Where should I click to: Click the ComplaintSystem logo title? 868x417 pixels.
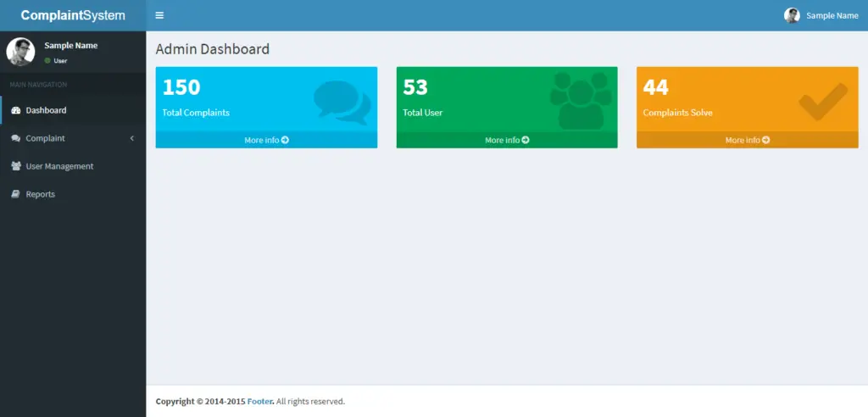pos(73,15)
